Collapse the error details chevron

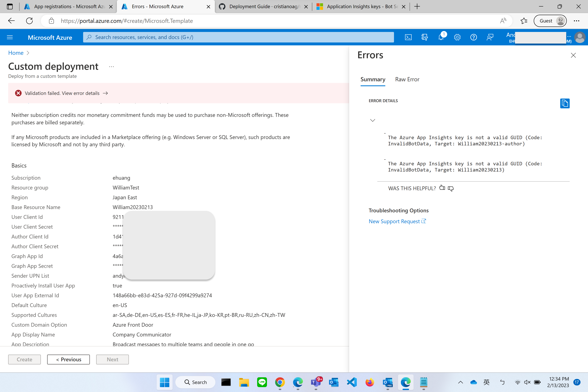click(373, 120)
